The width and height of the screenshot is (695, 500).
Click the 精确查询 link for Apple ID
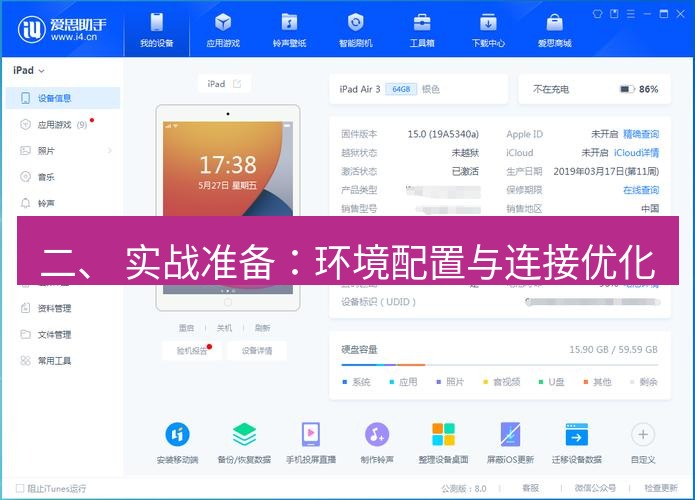641,134
